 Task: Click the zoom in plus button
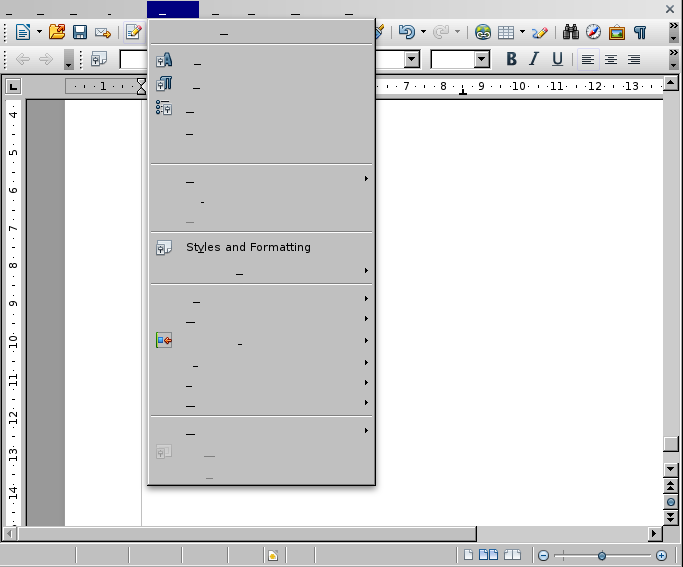pos(661,555)
